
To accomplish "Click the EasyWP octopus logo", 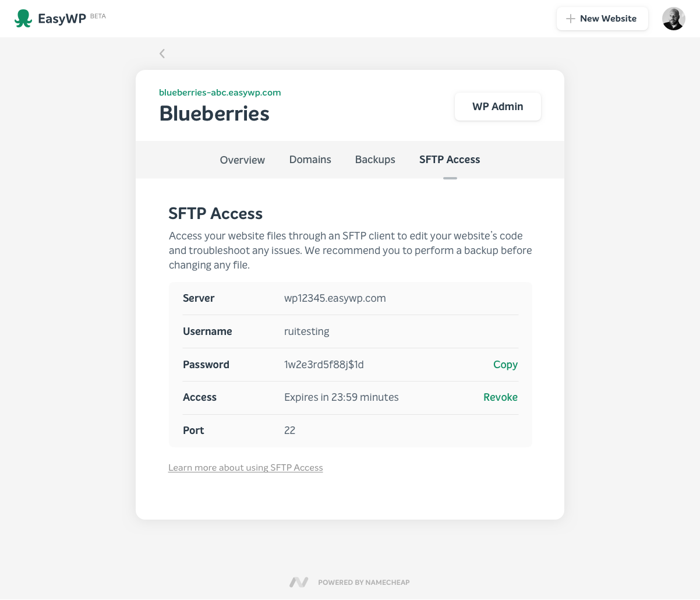I will [x=23, y=17].
